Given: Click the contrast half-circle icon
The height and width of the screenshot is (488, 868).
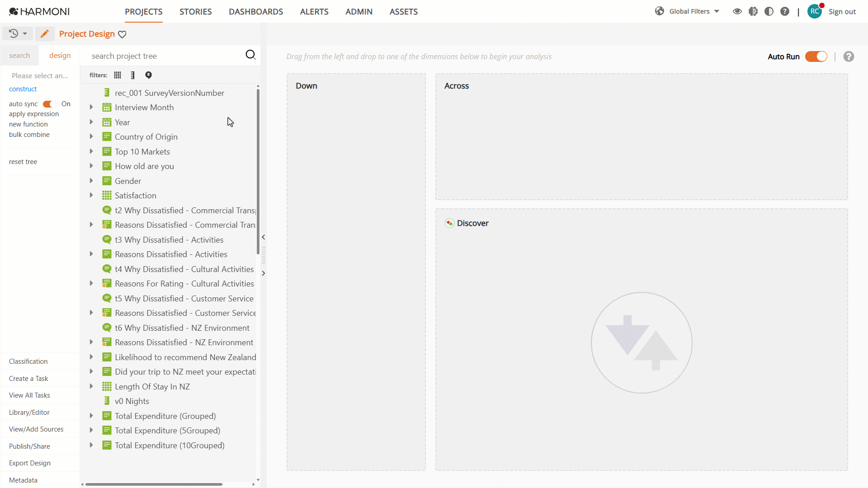Looking at the screenshot, I should pos(769,11).
